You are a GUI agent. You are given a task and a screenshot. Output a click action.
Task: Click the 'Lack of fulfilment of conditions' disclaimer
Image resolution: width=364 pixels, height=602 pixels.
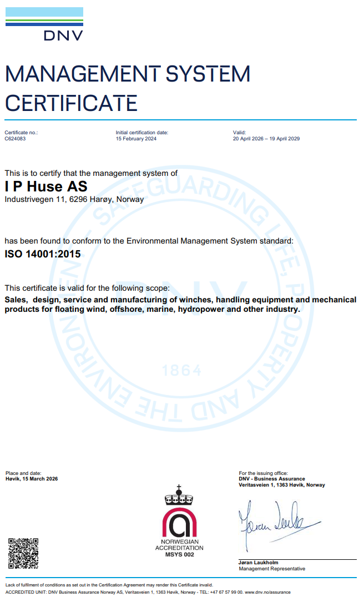click(x=109, y=585)
